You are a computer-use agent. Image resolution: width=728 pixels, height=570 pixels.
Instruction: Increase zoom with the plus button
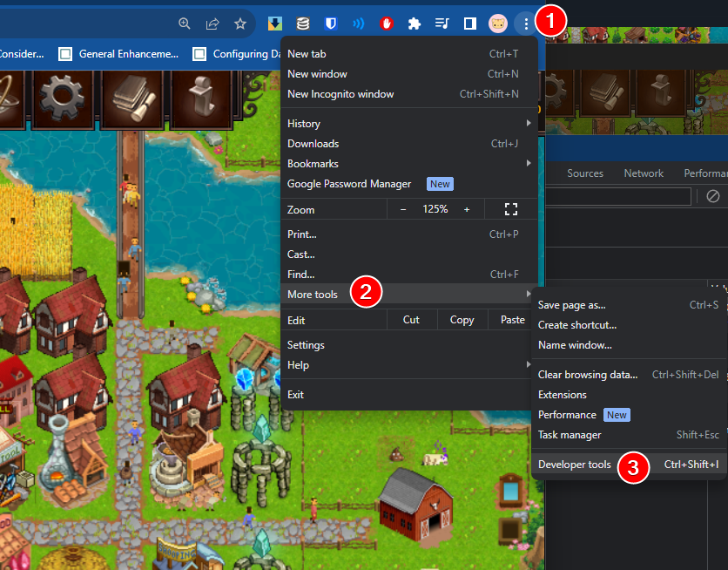point(467,209)
